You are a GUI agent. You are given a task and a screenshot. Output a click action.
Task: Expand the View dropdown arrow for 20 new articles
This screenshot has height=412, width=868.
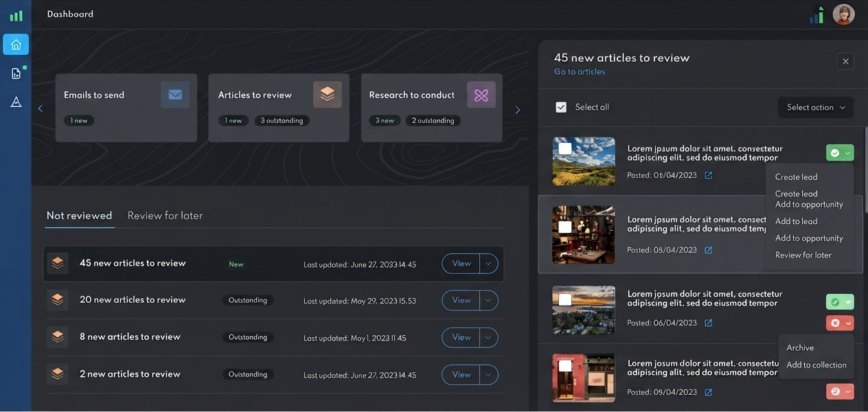click(488, 300)
